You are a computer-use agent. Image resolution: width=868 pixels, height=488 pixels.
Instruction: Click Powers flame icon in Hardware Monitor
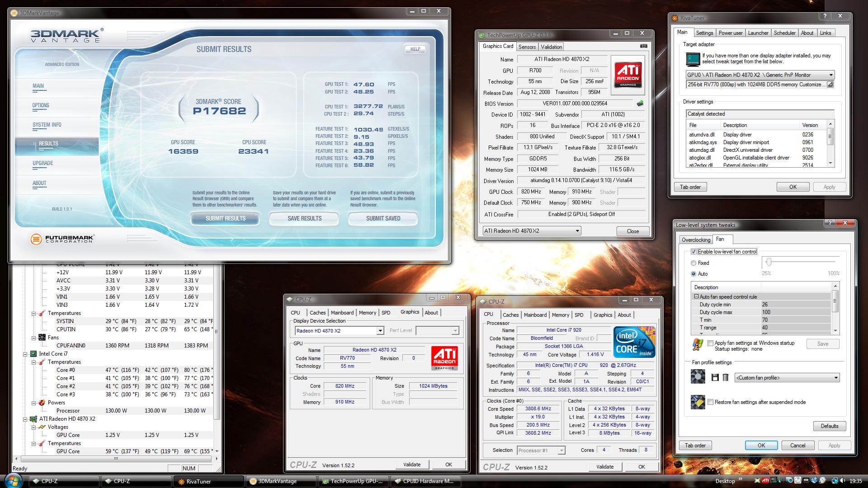pos(42,403)
